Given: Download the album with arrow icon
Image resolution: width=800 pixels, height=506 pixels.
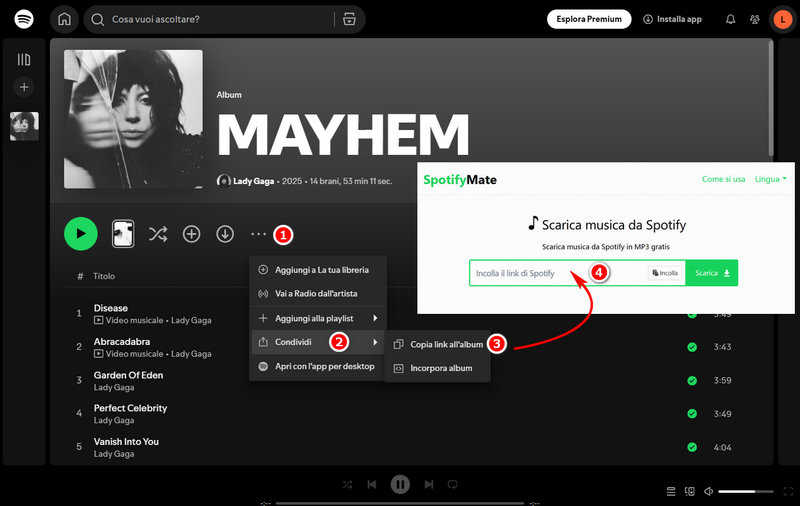Looking at the screenshot, I should click(225, 234).
